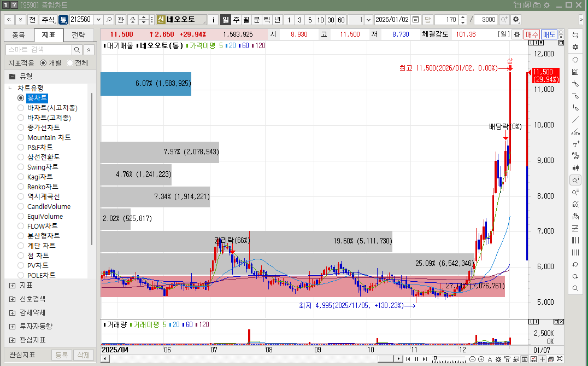Viewport: 588px width, 366px height.
Task: Click the erase-all drawings icon
Action: (x=575, y=156)
